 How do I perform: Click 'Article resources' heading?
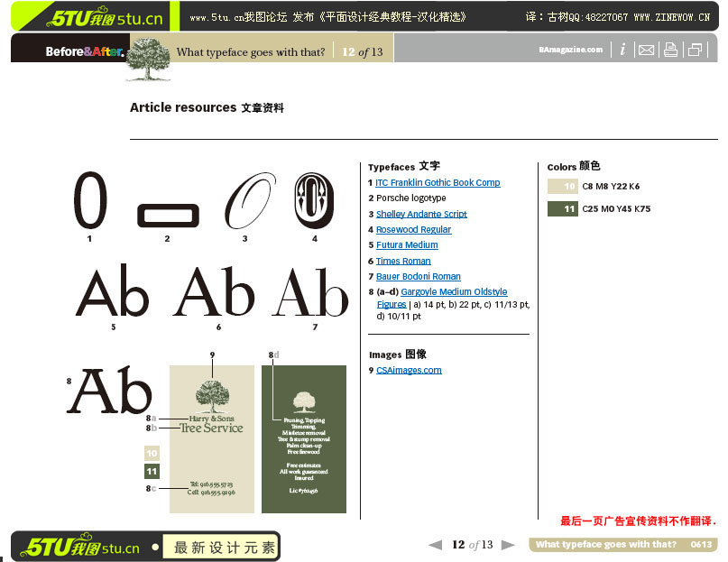[x=183, y=107]
